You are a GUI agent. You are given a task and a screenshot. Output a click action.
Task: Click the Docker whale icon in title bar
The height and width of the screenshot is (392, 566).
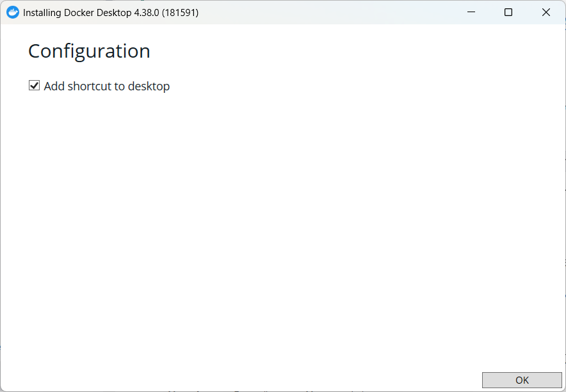13,12
